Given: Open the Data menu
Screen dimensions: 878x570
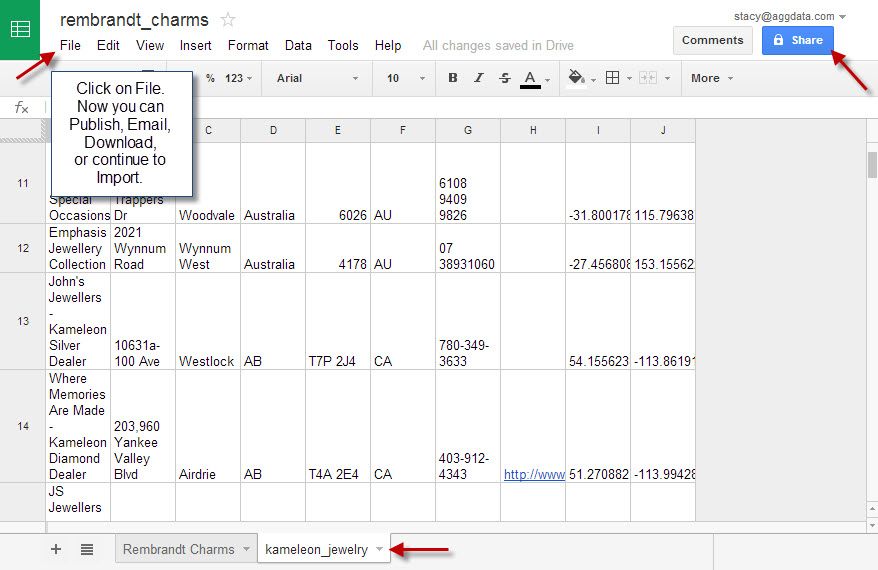Looking at the screenshot, I should pos(298,45).
